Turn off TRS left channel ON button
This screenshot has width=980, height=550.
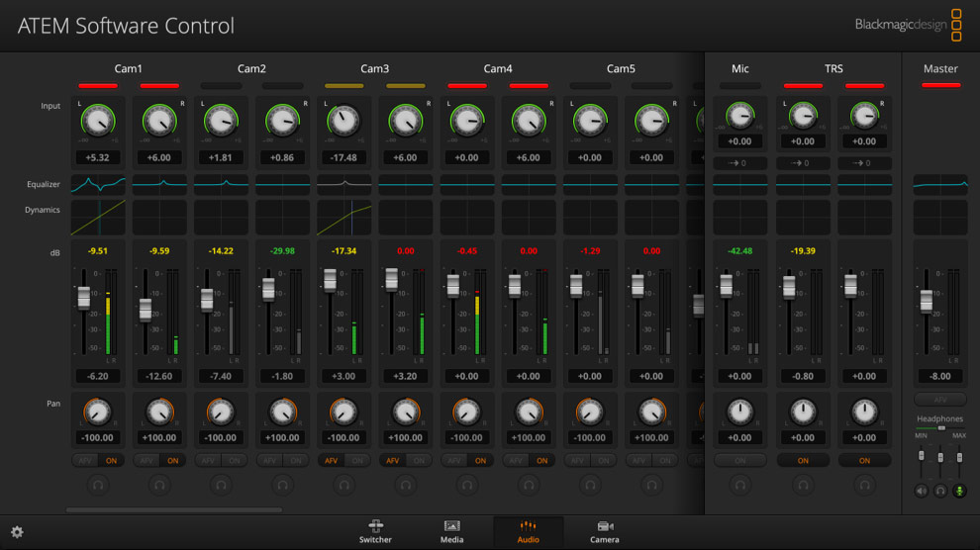pos(803,461)
